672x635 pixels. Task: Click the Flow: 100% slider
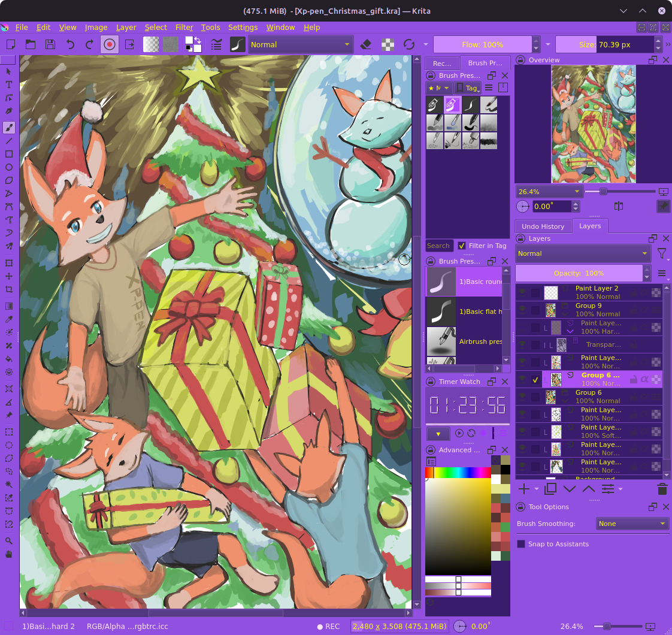coord(482,44)
